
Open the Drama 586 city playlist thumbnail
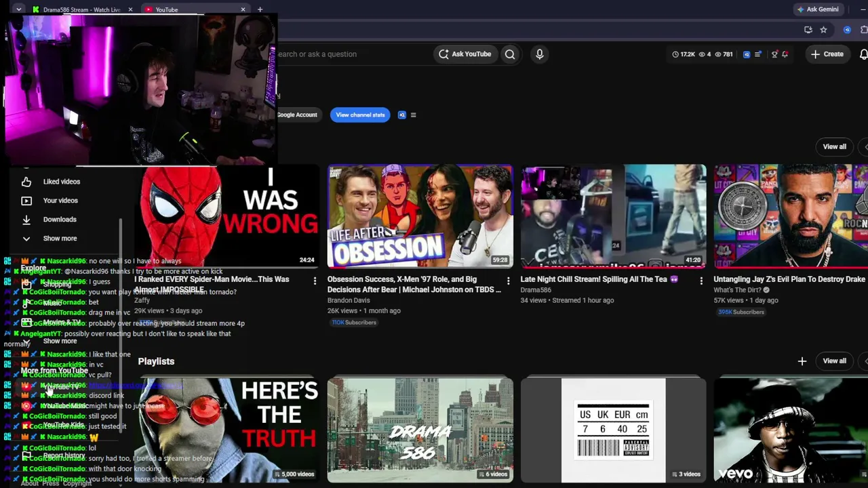pyautogui.click(x=420, y=431)
